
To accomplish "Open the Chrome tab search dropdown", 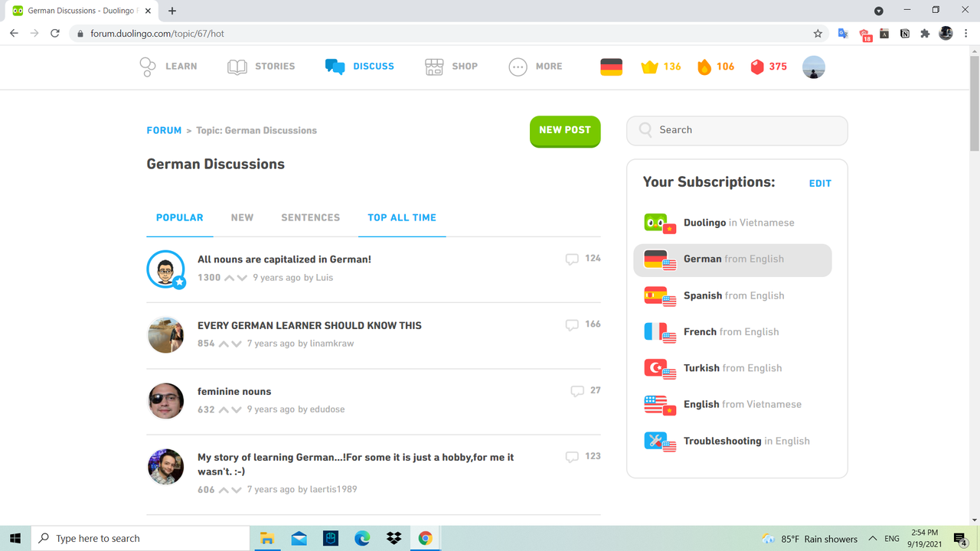I will (879, 11).
